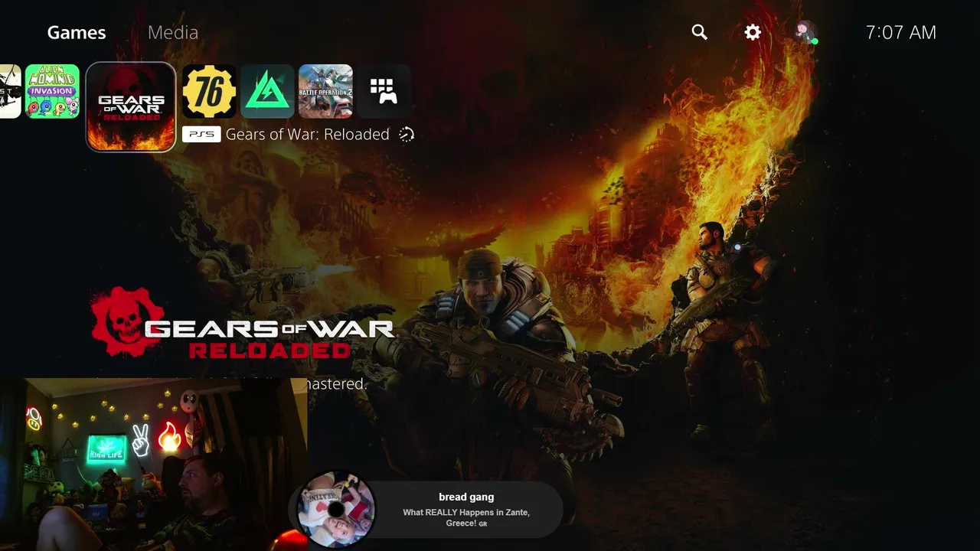
Task: Click the webcam overlay feed
Action: [153, 465]
